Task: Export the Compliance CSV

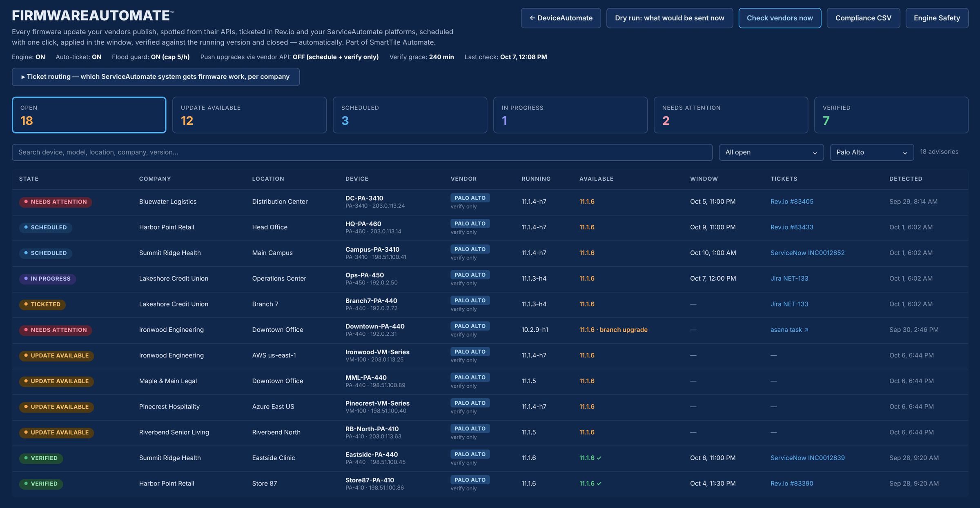Action: click(x=863, y=18)
